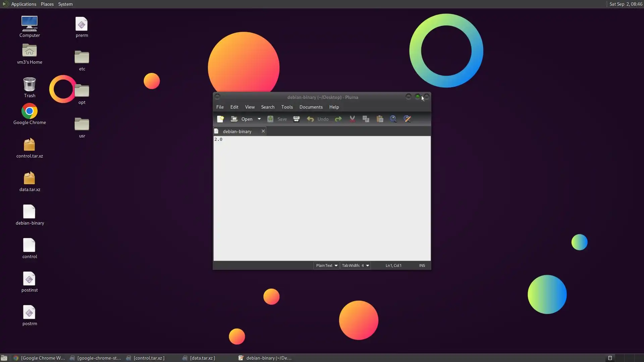This screenshot has width=644, height=362.
Task: Click the Copy toolbar icon
Action: point(366,119)
